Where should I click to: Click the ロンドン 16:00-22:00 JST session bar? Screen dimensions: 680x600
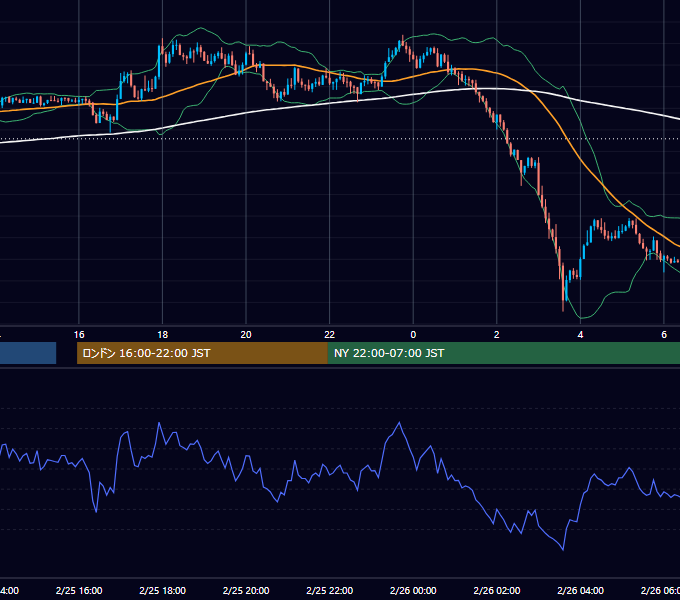(x=202, y=353)
